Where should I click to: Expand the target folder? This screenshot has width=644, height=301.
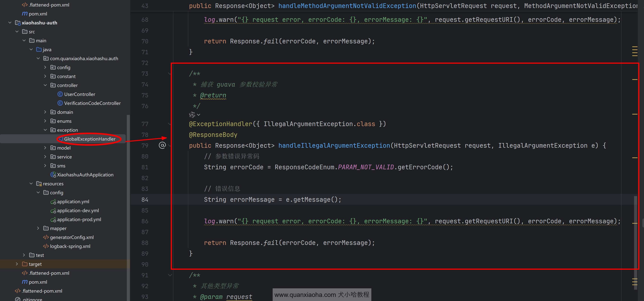click(x=17, y=264)
